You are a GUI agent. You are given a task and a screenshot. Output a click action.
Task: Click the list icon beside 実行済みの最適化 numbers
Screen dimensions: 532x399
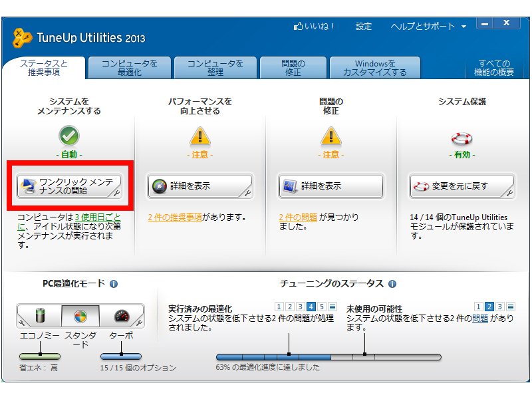[x=332, y=307]
